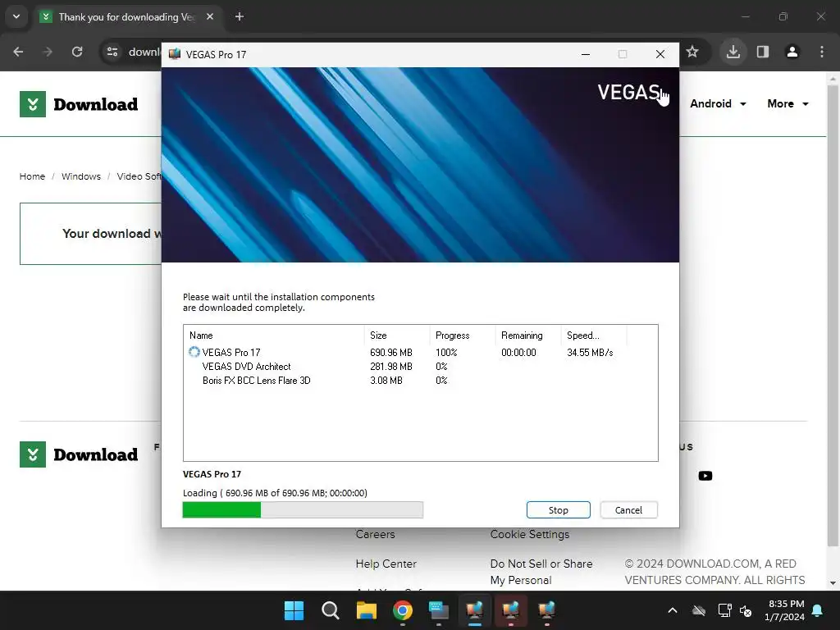The width and height of the screenshot is (840, 630).
Task: Open a new Chrome tab
Action: coord(240,16)
